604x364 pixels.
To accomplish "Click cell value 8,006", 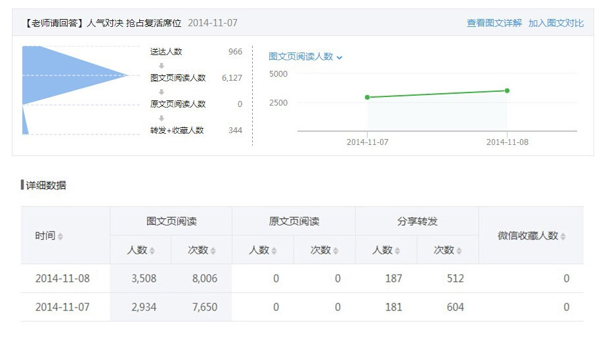I will [205, 278].
